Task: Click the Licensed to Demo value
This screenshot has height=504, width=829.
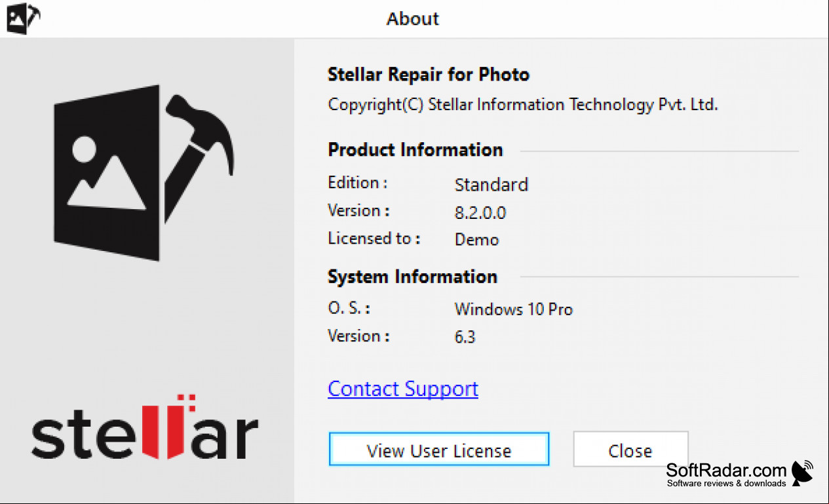Action: click(x=477, y=240)
